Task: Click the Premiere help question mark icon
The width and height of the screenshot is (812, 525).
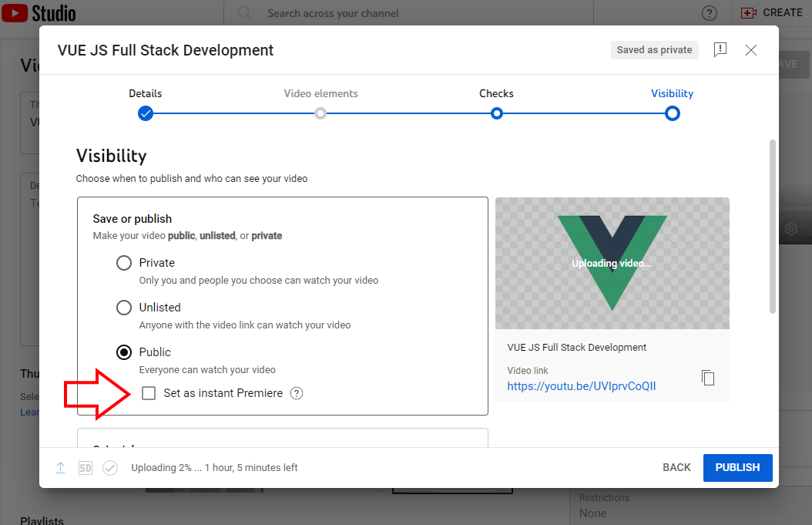Action: pos(297,393)
